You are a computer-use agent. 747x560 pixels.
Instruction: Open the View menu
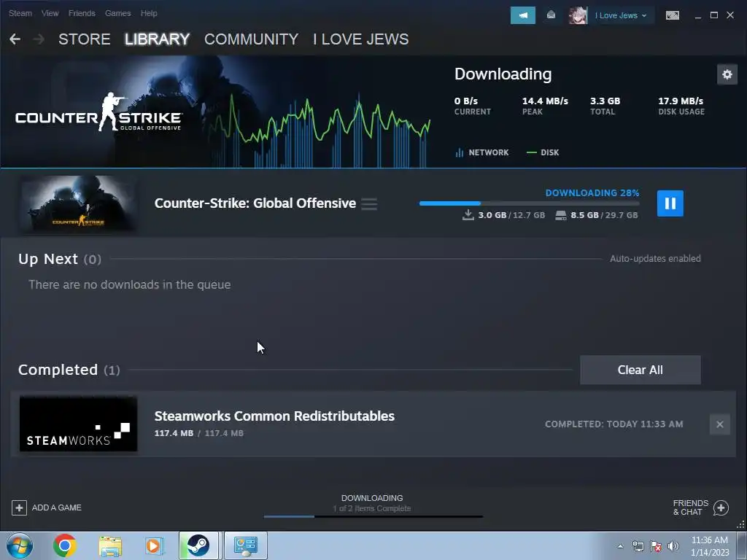coord(50,13)
